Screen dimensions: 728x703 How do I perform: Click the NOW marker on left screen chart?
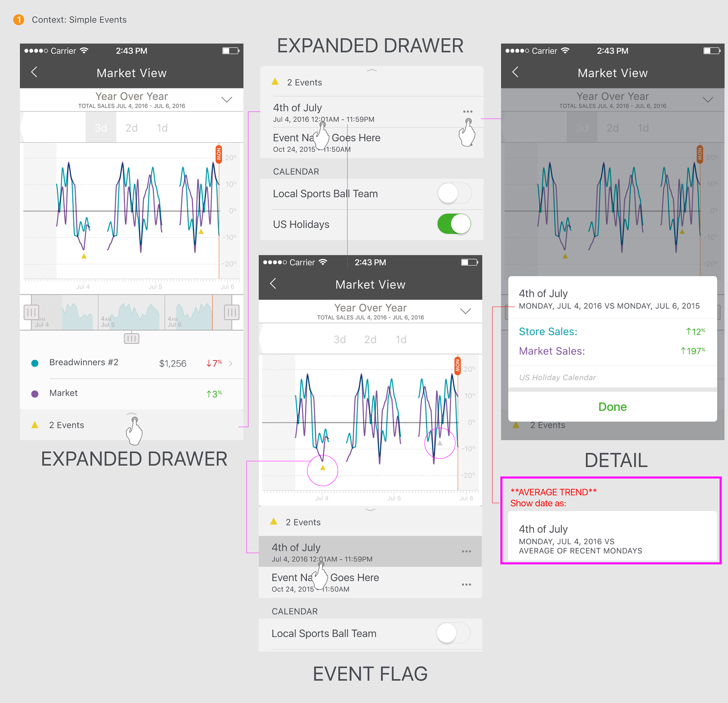219,154
